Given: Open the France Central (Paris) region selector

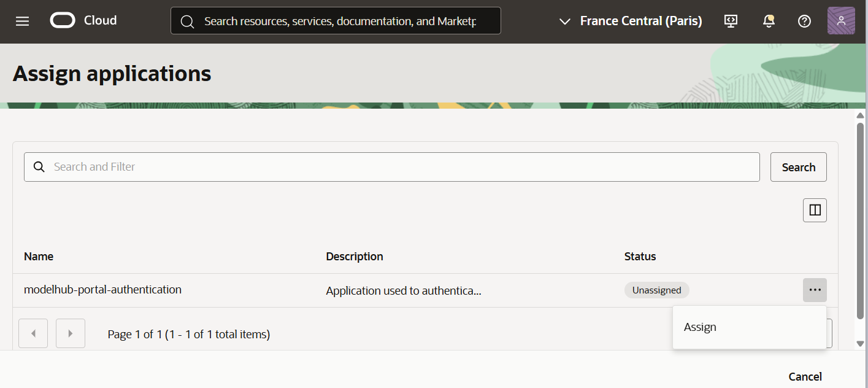Looking at the screenshot, I should click(640, 20).
